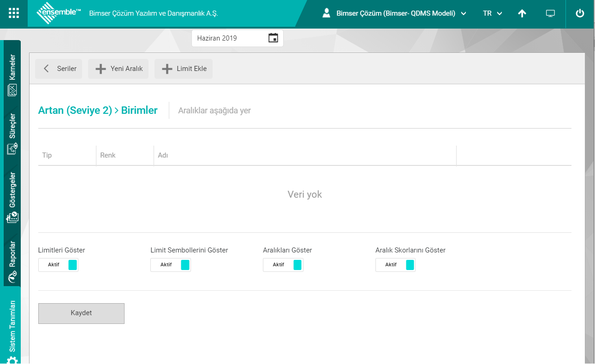Open the apps grid menu icon
This screenshot has width=595, height=364.
[x=14, y=13]
